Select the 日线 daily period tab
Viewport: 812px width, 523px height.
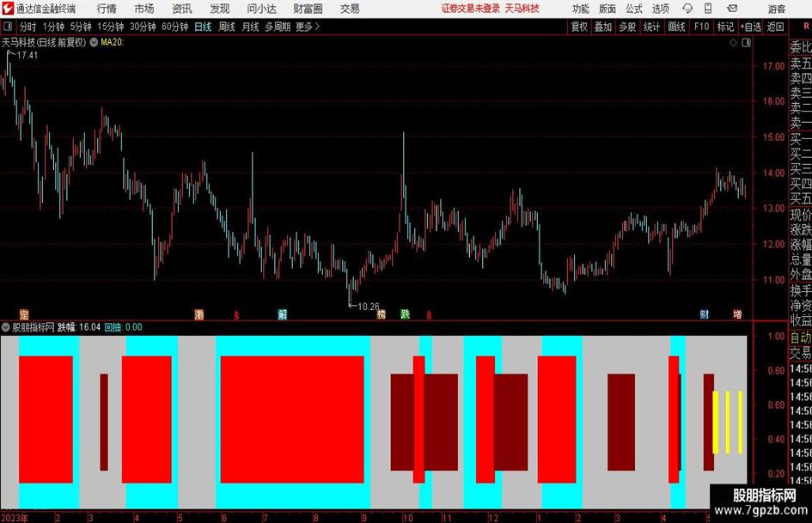[203, 27]
